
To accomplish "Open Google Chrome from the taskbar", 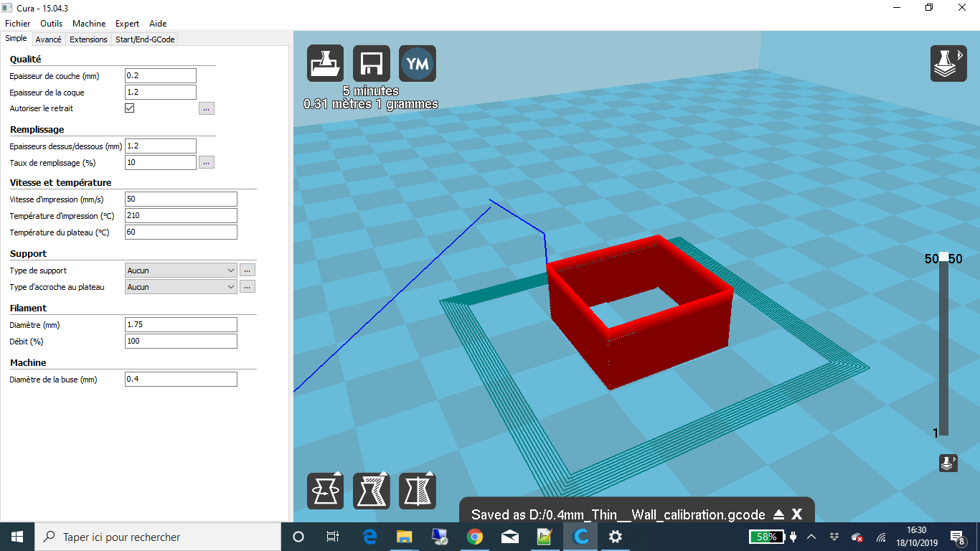I will pos(474,537).
